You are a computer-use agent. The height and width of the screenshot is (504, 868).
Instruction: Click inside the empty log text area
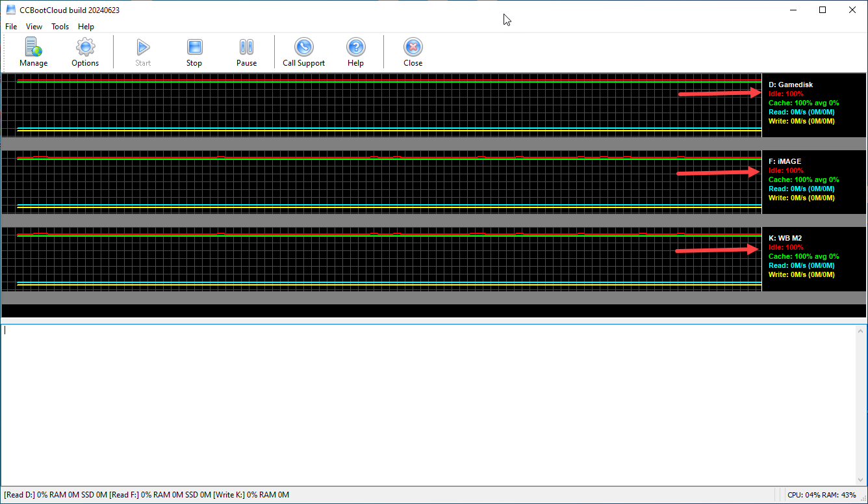[x=422, y=403]
